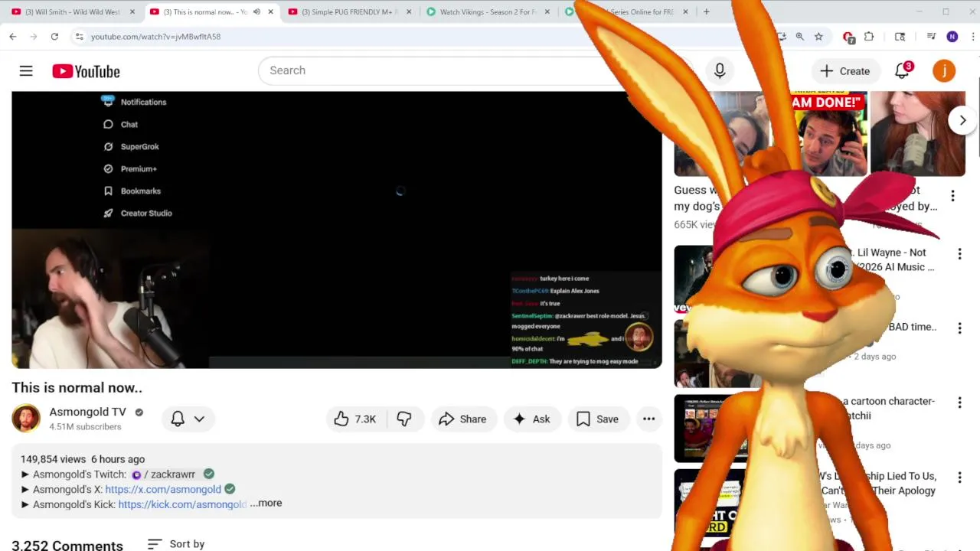The height and width of the screenshot is (551, 980).
Task: View site information icon in address bar
Action: point(79,36)
